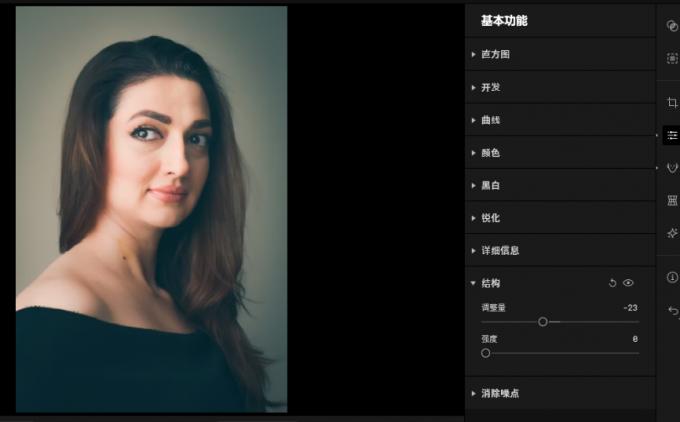
Task: Click the 基本功能 panel title
Action: coord(504,21)
